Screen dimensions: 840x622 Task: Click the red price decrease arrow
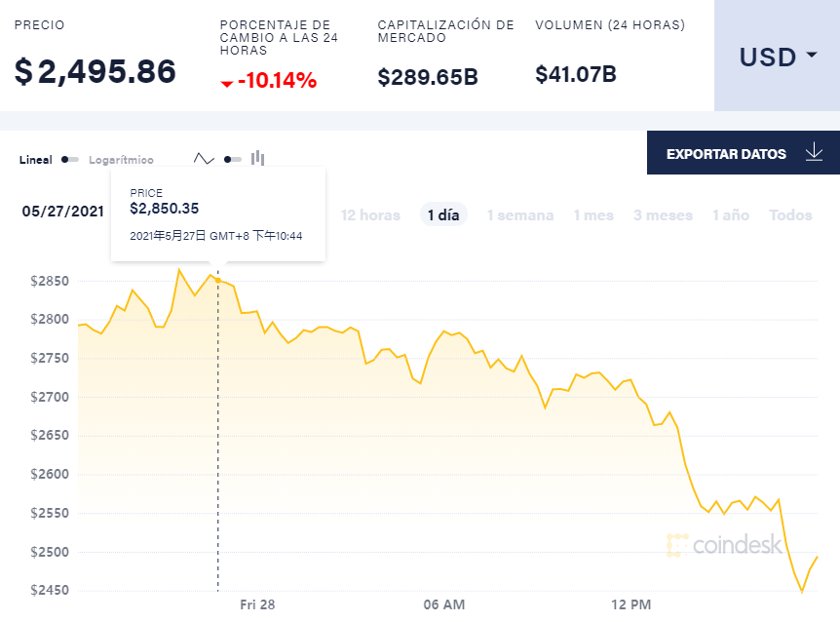227,84
